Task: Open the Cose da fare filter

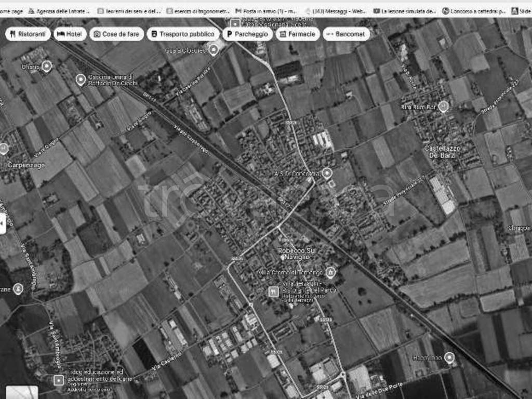Action: click(x=116, y=34)
